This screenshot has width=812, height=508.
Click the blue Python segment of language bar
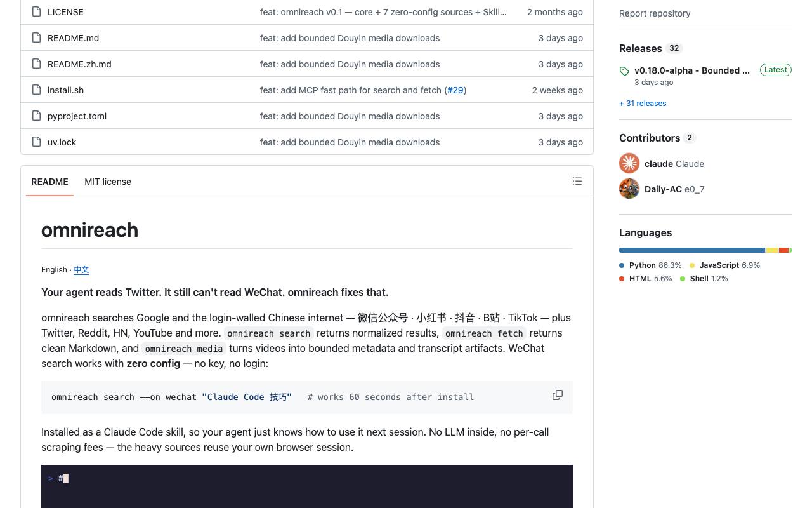coord(692,250)
